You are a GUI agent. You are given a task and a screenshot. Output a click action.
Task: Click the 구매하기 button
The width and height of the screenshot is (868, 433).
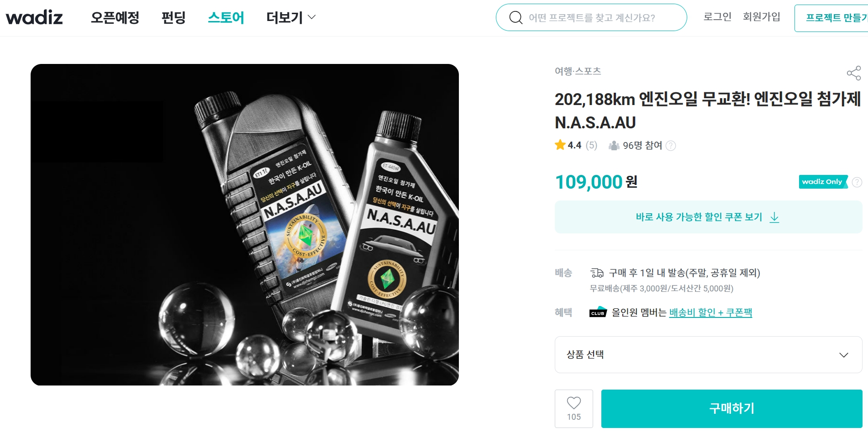coord(731,408)
